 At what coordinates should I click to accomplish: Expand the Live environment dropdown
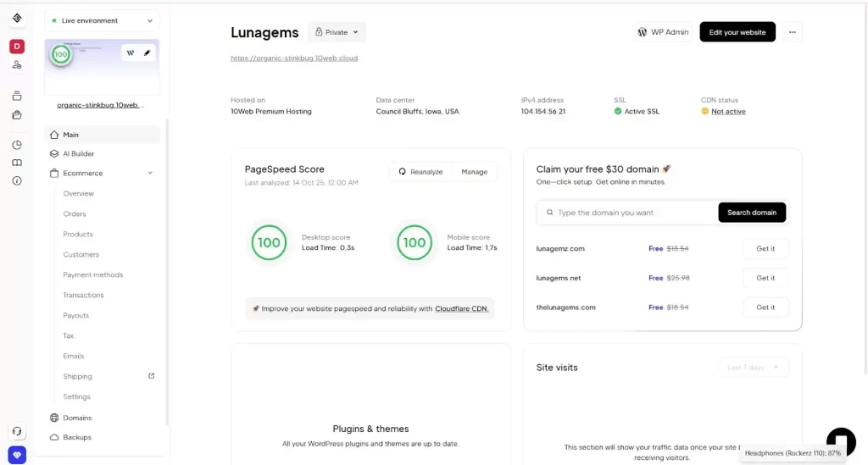tap(102, 20)
